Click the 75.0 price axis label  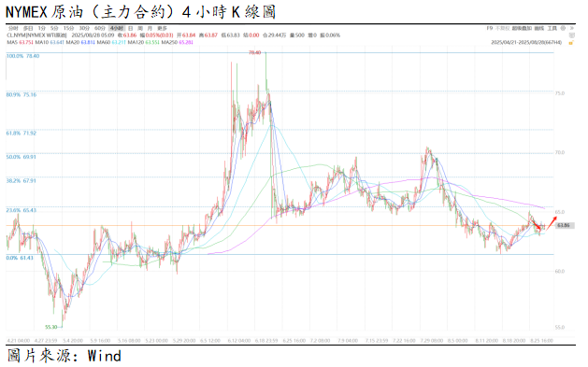(x=560, y=93)
